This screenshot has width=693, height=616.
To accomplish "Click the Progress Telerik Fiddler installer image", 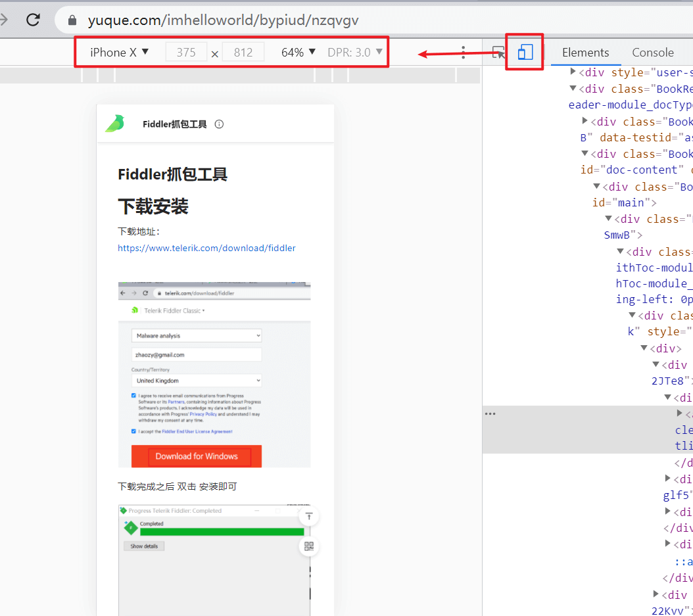I will (214, 560).
